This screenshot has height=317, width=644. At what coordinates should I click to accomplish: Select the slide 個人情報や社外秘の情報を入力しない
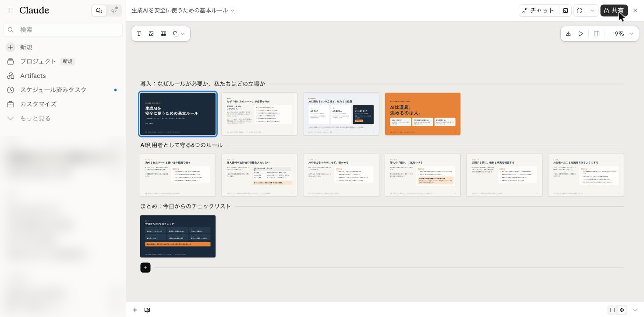259,175
